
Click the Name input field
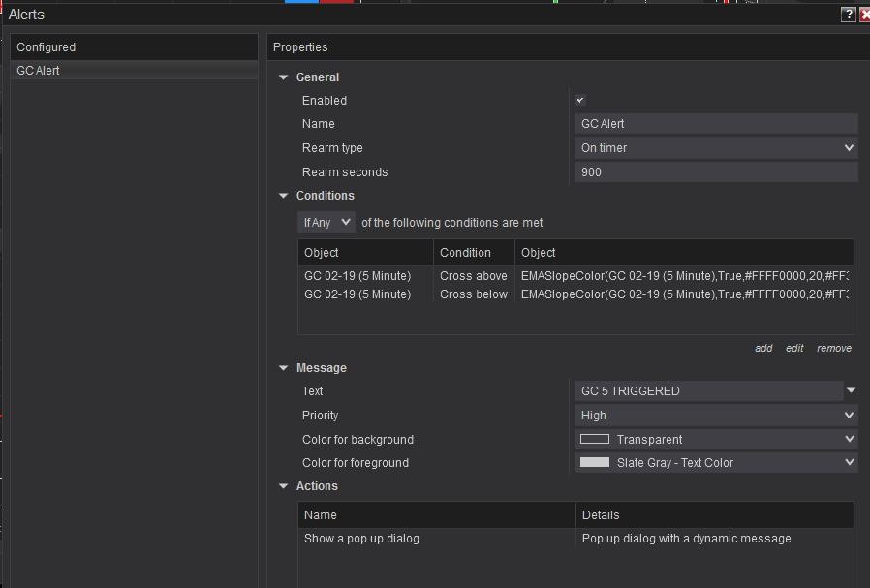715,124
